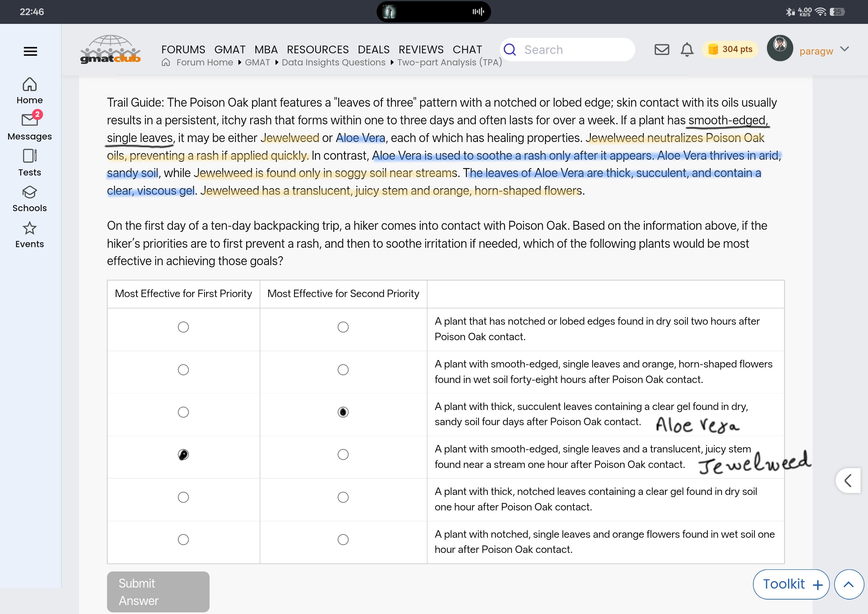Open the hamburger menu icon
Screen dimensions: 868x614
[x=30, y=51]
